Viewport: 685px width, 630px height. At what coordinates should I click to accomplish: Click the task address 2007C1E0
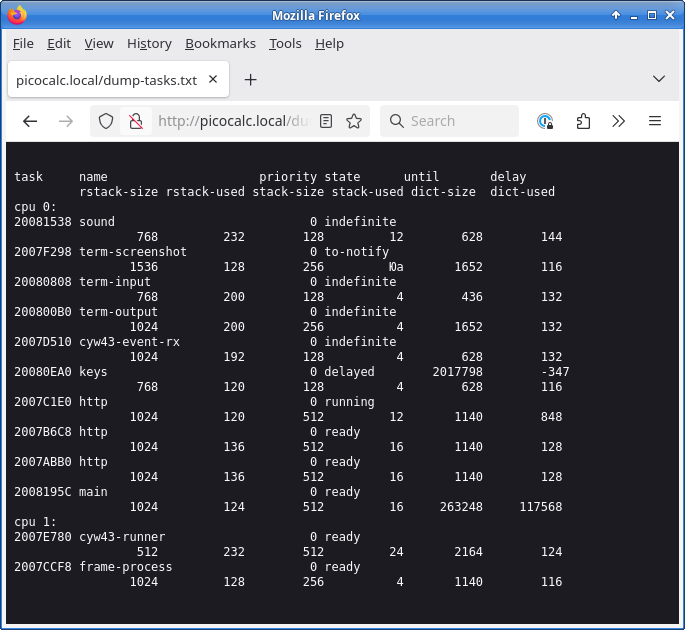coord(43,402)
